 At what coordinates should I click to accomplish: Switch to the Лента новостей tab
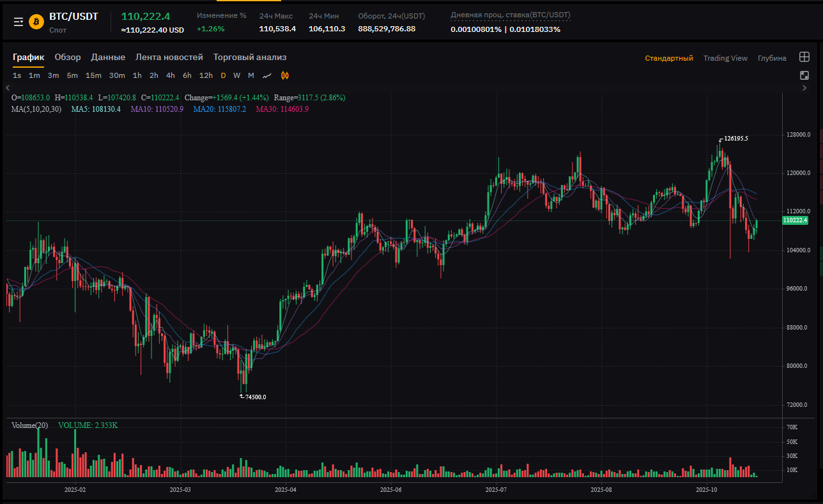[x=169, y=57]
